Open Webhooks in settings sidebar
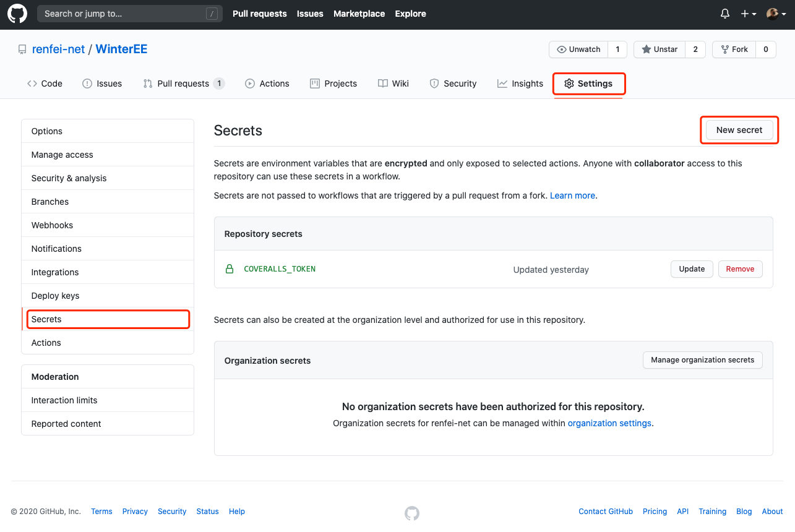The width and height of the screenshot is (795, 532). (x=108, y=225)
